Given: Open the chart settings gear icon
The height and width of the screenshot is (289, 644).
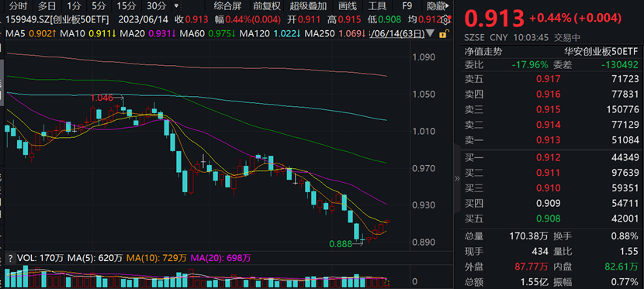Looking at the screenshot, I should (x=445, y=19).
